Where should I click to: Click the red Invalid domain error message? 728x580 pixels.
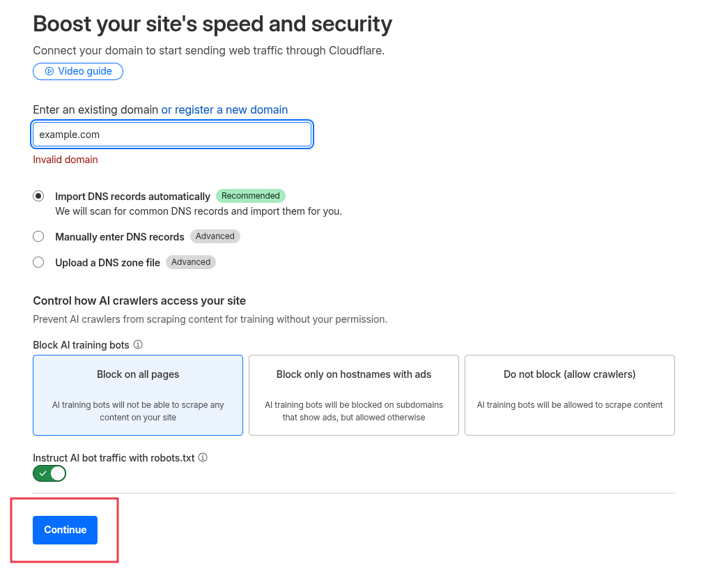65,160
